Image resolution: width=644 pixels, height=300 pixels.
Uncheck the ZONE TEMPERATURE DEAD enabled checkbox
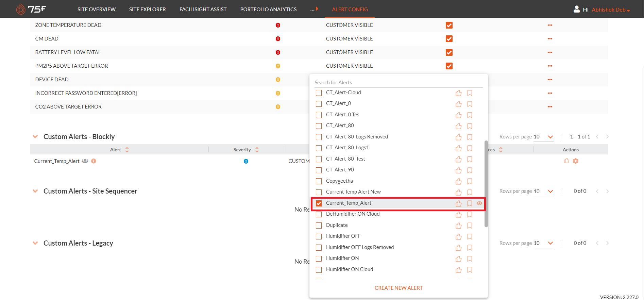pos(449,25)
